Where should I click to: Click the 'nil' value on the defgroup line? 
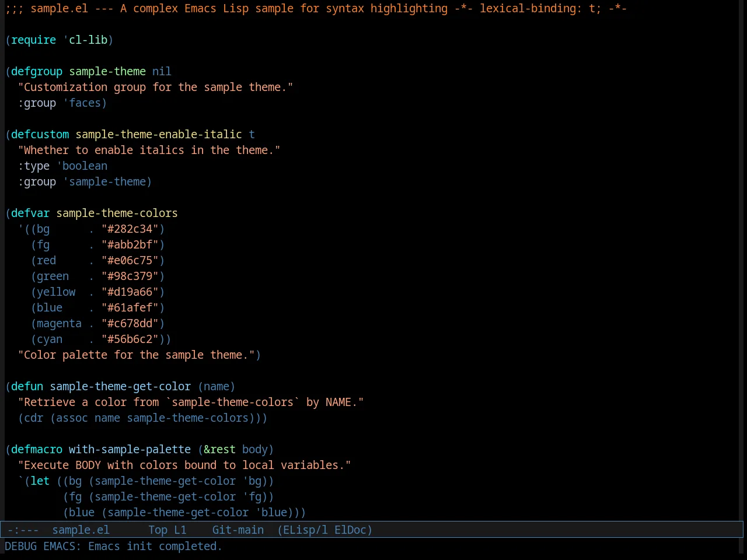[x=162, y=71]
